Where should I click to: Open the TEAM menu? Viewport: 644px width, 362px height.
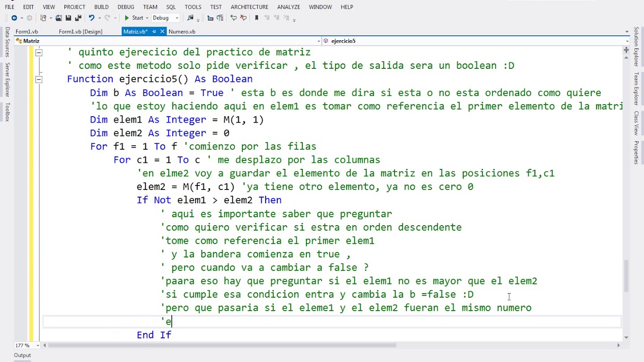pos(150,7)
